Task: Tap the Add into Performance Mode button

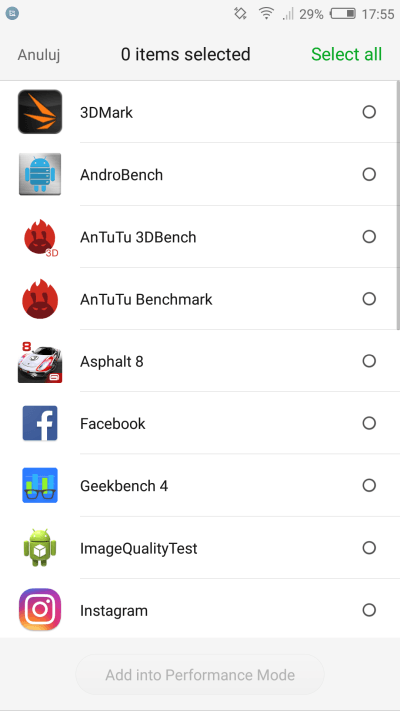Action: pos(200,675)
